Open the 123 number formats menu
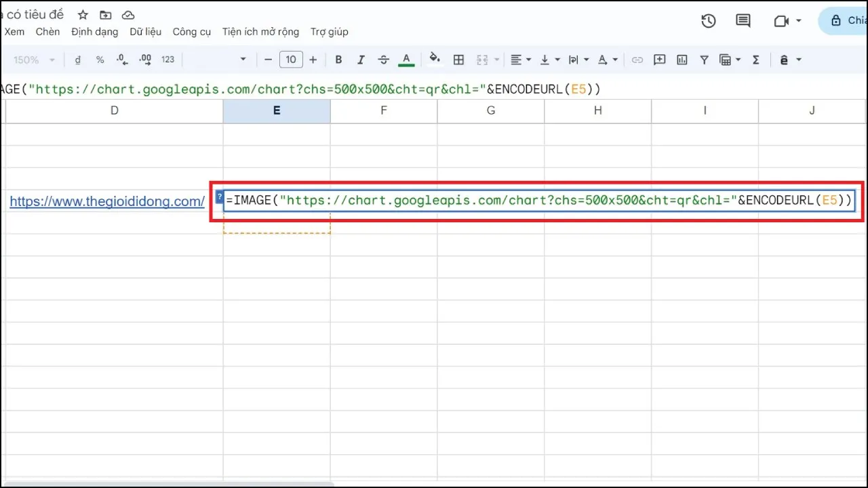Screen dimensions: 868x488 [168, 60]
